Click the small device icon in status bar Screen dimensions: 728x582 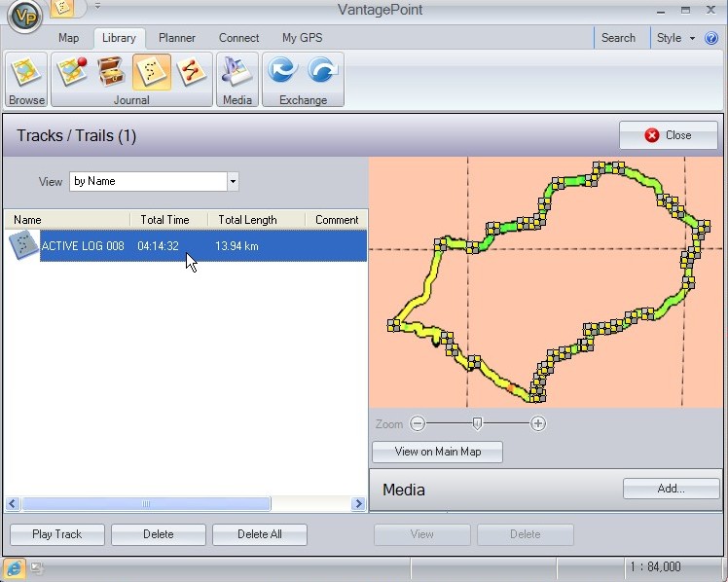(x=37, y=567)
